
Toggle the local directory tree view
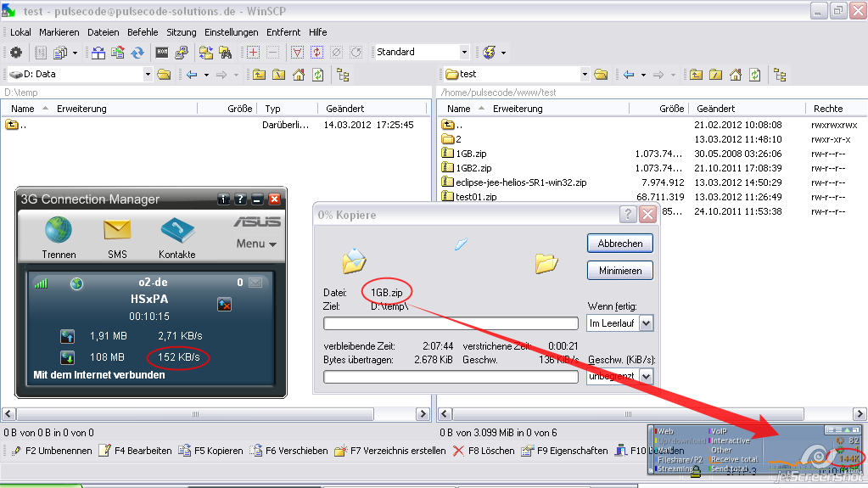click(x=343, y=74)
